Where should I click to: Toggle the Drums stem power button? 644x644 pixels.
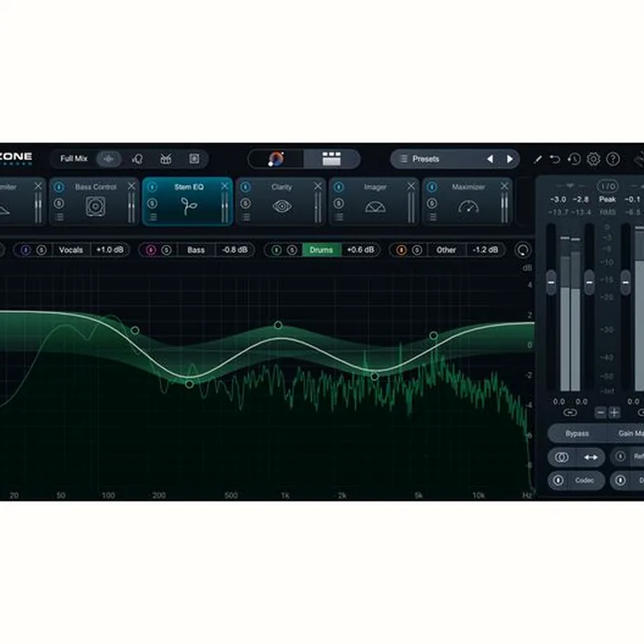pos(276,250)
